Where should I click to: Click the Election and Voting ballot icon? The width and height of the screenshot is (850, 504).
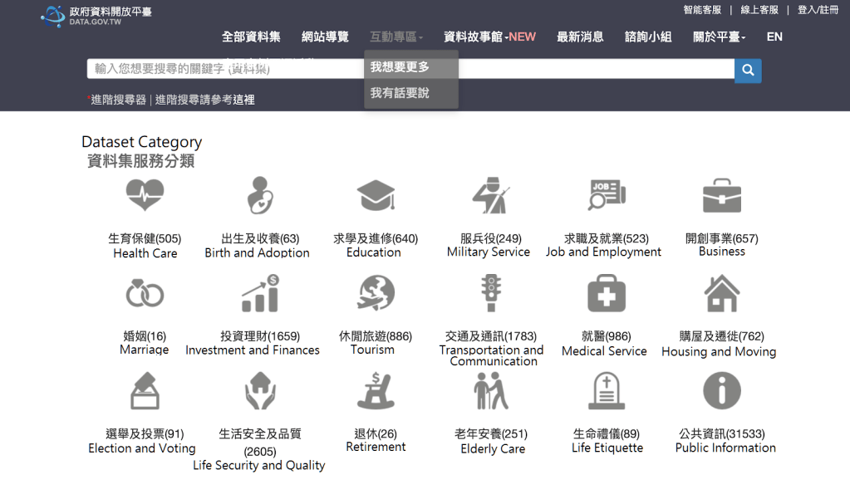145,391
